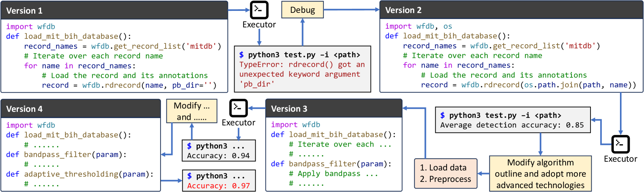
Task: Click the Executor terminal icon beside the Debug box
Action: [259, 10]
